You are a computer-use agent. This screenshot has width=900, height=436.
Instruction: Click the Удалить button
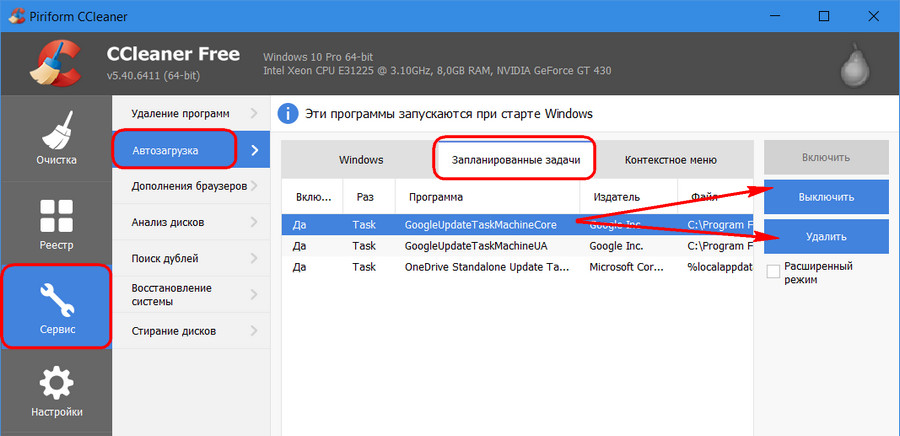826,236
